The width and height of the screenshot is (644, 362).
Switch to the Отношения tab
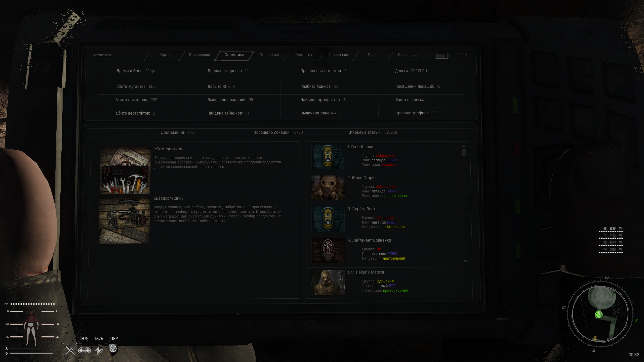click(269, 55)
